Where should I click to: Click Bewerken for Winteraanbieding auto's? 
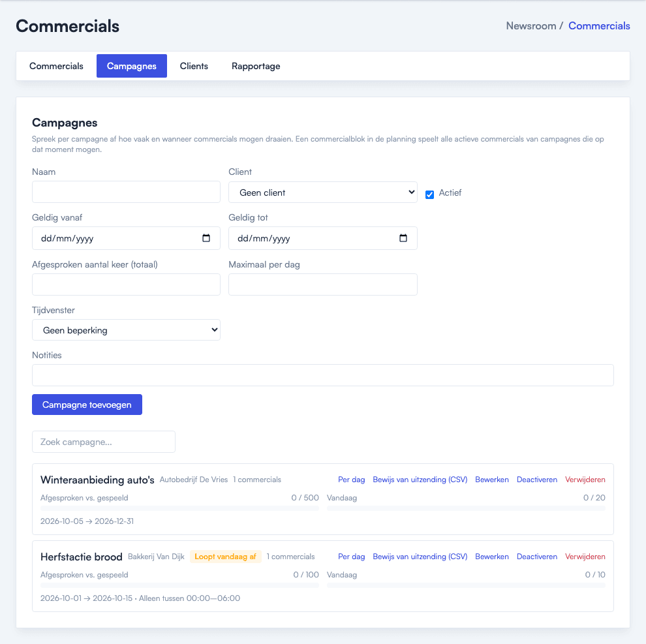[491, 480]
